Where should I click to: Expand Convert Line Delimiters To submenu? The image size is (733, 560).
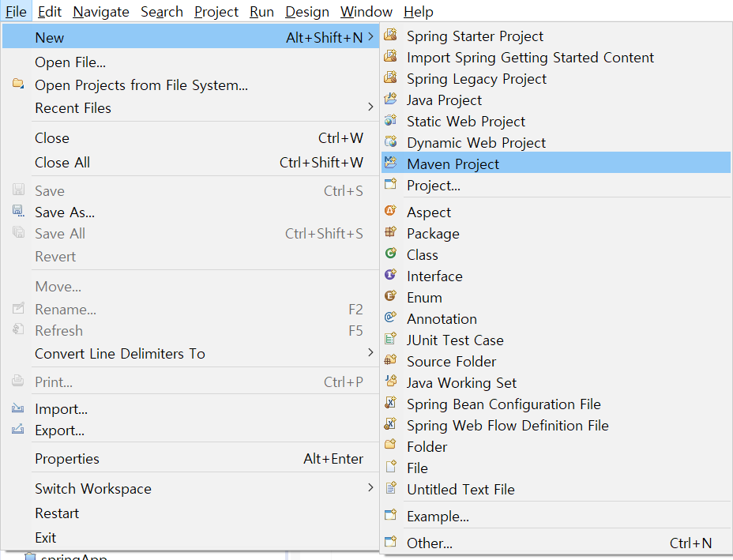pyautogui.click(x=370, y=352)
